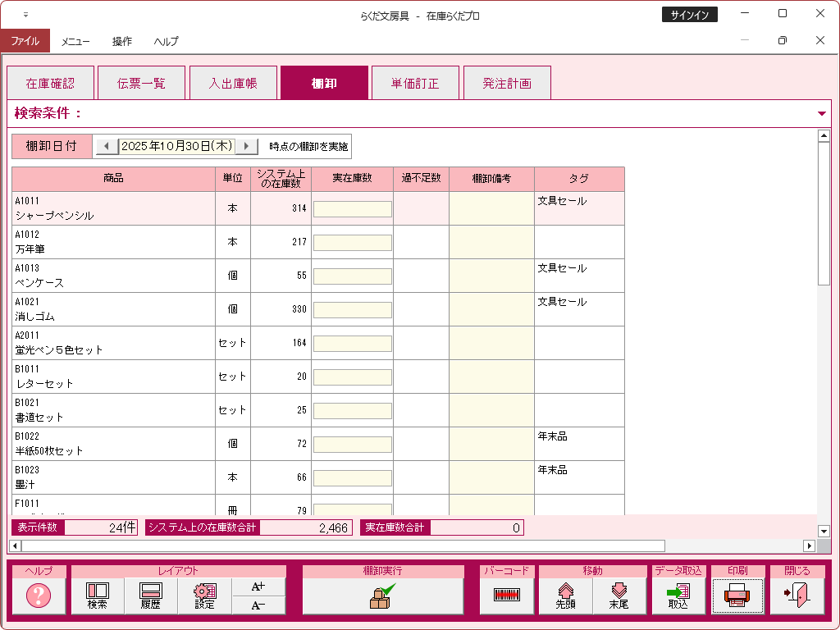Show the history layout icon
Image resolution: width=840 pixels, height=630 pixels.
click(x=151, y=596)
